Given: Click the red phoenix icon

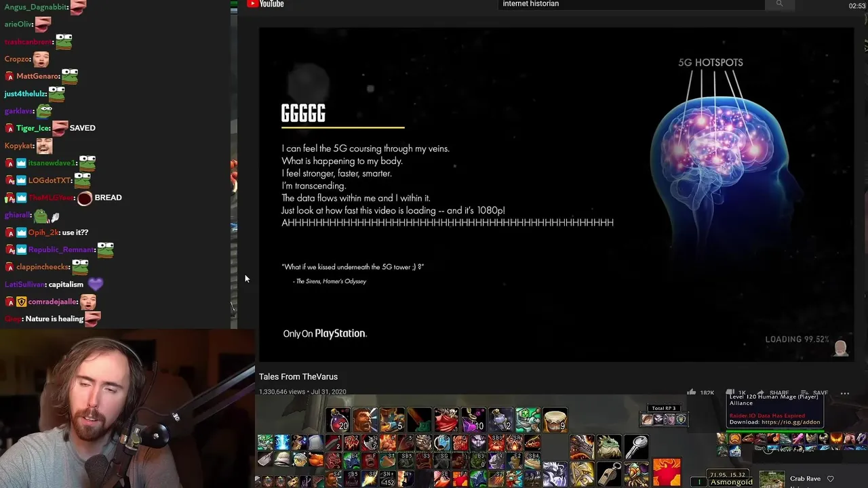Looking at the screenshot, I should tap(667, 472).
